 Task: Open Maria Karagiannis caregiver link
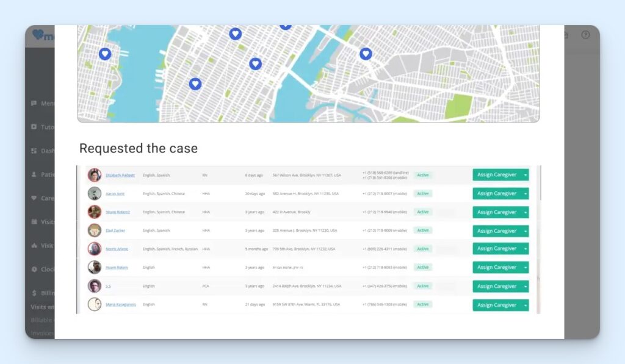121,305
